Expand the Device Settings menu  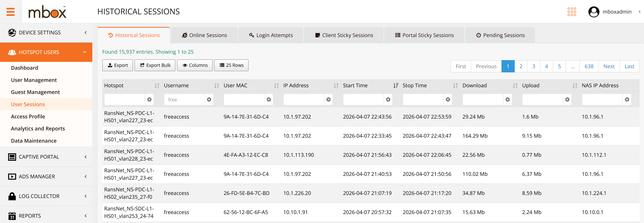(46, 32)
